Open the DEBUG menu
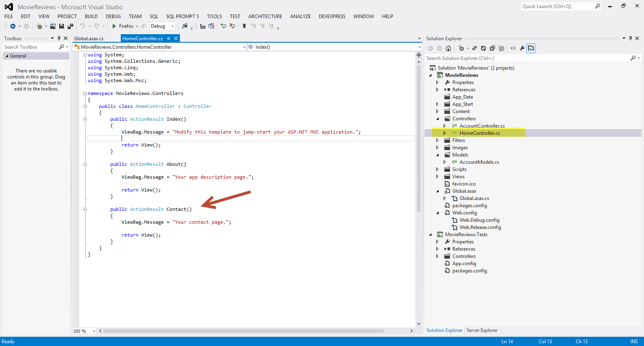644x346 pixels. (113, 16)
